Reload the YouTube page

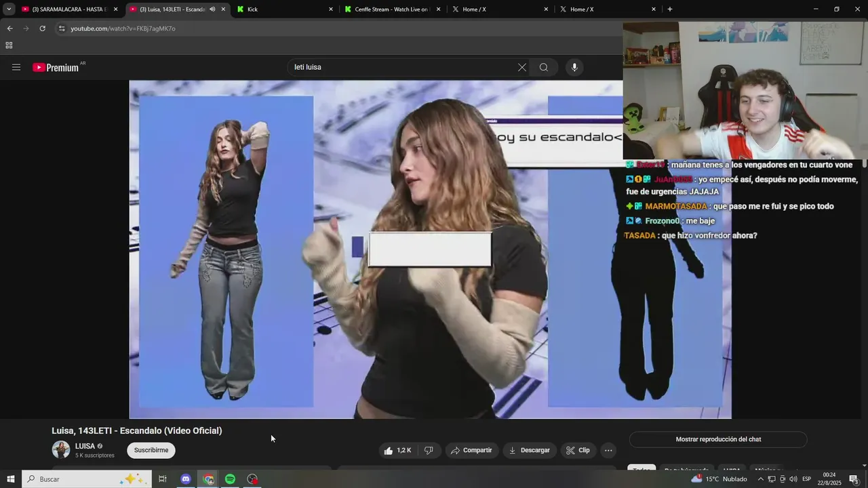(42, 28)
